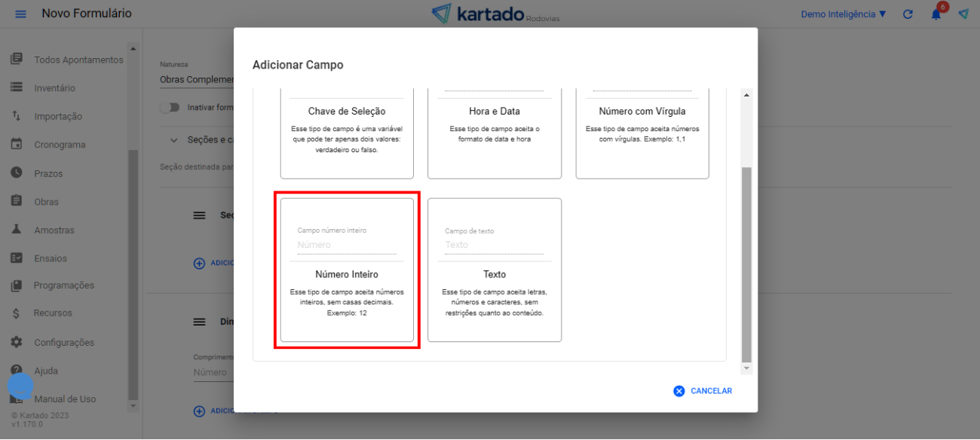The width and height of the screenshot is (980, 440).
Task: Click the dialog scrollbar down arrow
Action: [x=746, y=368]
